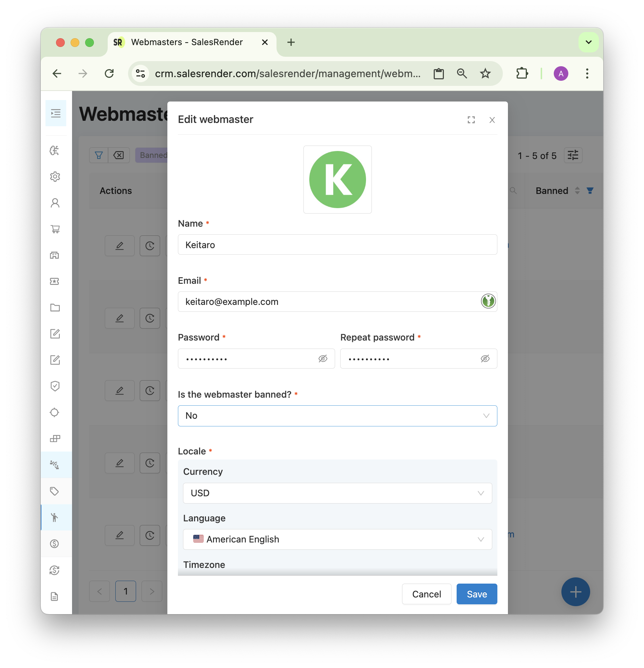Open the table column settings icon

573,155
